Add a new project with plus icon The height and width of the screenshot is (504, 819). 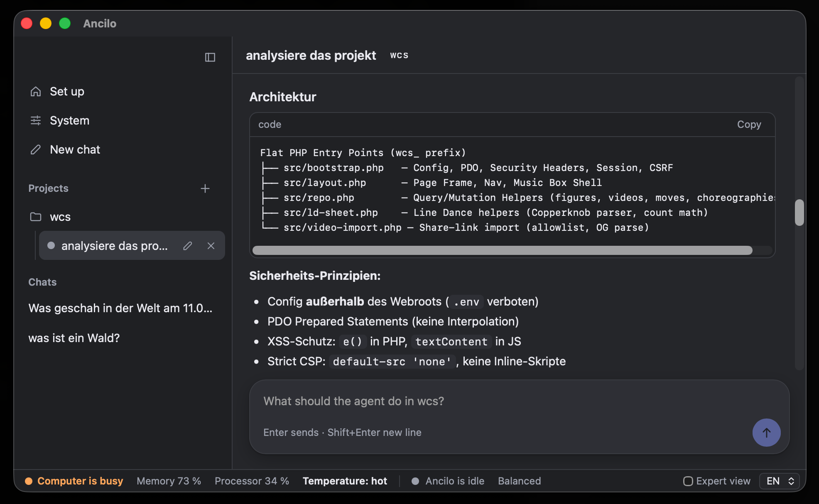[x=205, y=188]
